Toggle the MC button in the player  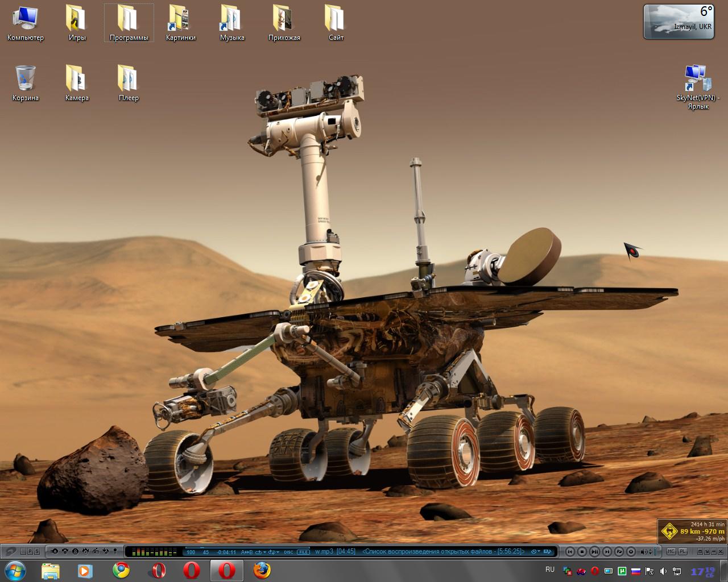click(x=671, y=551)
